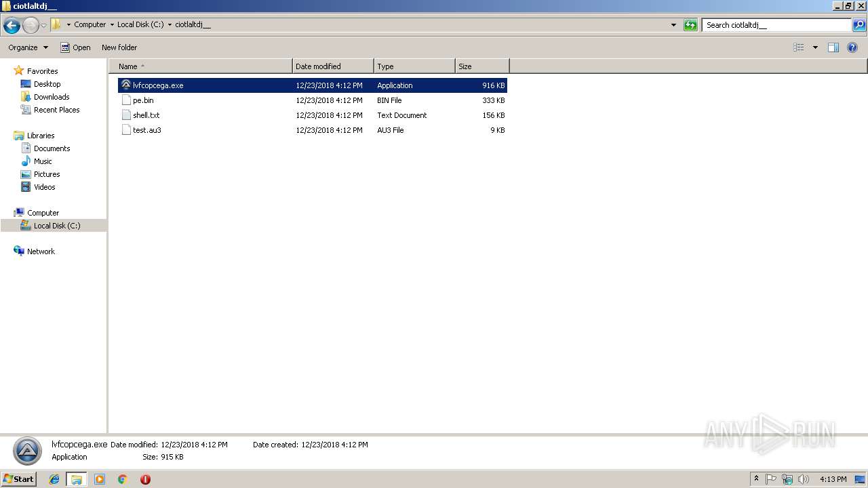This screenshot has width=868, height=488.
Task: Click the Start button
Action: pyautogui.click(x=18, y=479)
